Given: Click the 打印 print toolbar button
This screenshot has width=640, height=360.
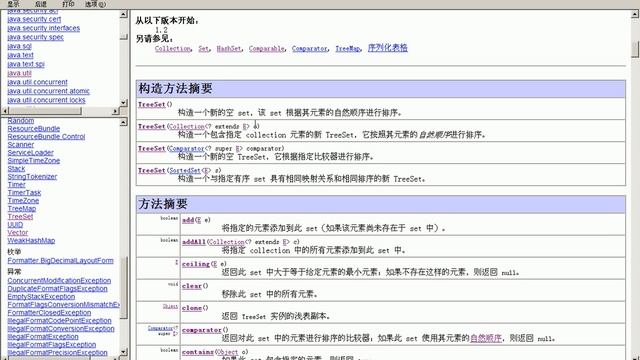Looking at the screenshot, I should [68, 4].
